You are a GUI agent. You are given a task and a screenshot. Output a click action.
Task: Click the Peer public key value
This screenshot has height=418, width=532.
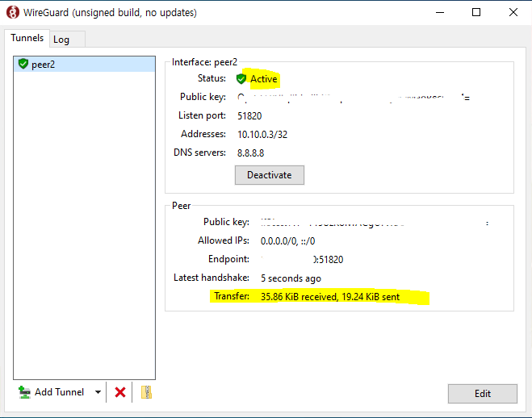coord(375,223)
